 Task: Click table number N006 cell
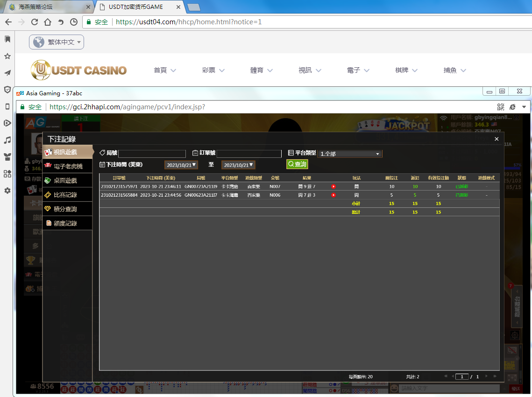click(275, 195)
